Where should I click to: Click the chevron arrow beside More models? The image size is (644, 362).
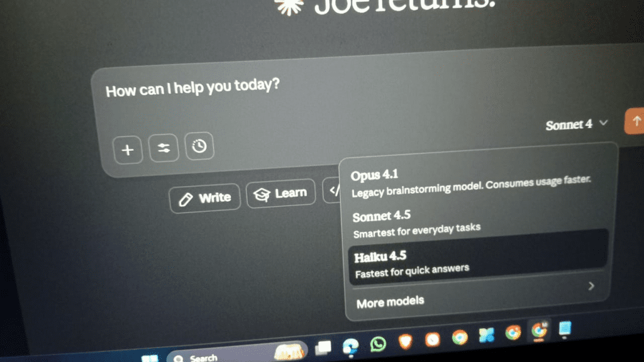[591, 287]
